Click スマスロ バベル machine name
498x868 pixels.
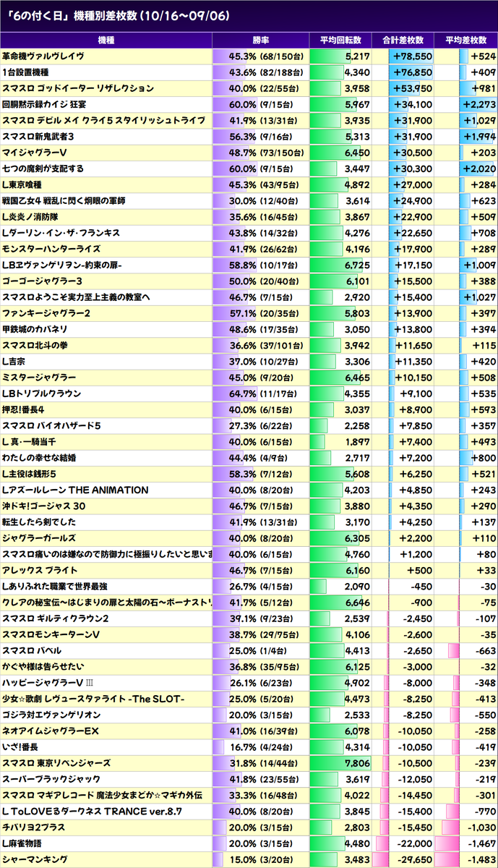click(x=31, y=650)
